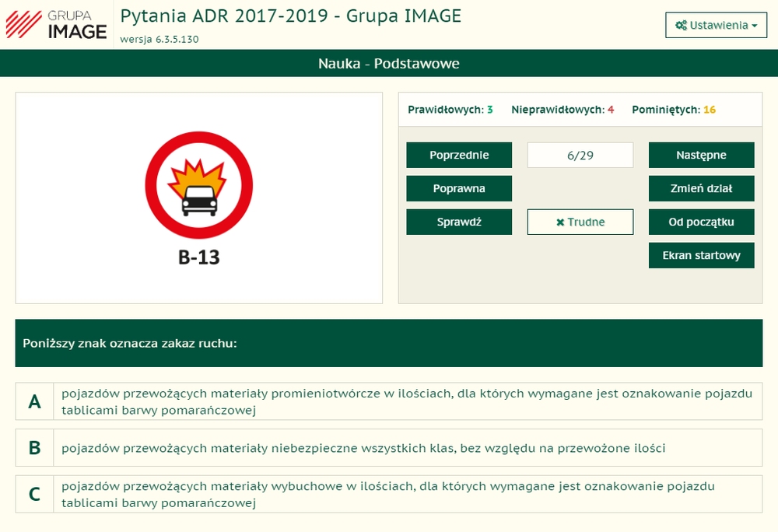
Task: Restart the quiz with Od początku
Action: click(x=701, y=222)
